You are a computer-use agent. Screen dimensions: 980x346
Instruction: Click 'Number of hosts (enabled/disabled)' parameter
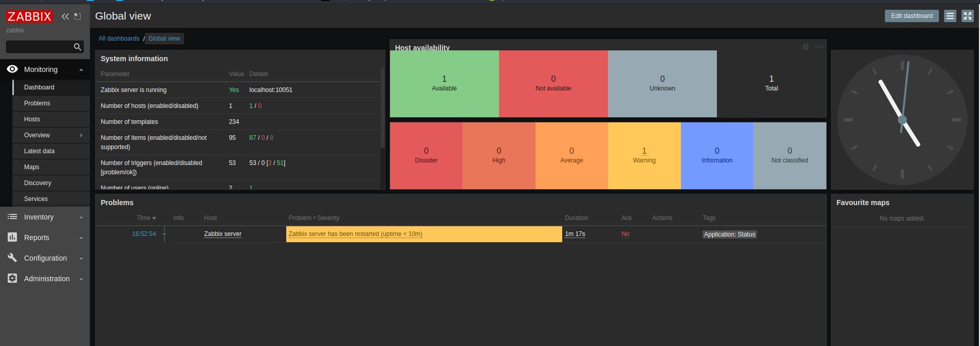tap(150, 106)
